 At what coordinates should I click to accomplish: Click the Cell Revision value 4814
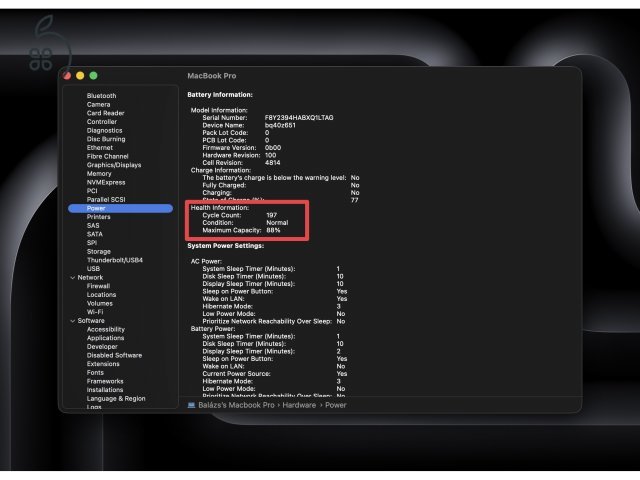point(272,163)
